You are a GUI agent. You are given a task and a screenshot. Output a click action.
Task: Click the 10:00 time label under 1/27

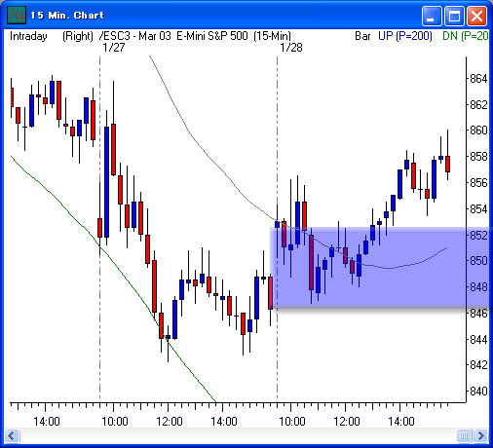tap(115, 422)
